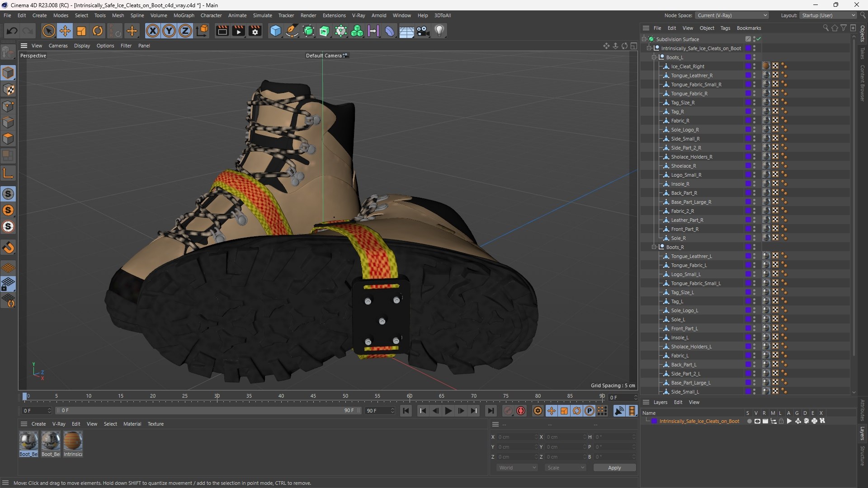Go to start of animation
868x488 pixels.
tap(406, 411)
